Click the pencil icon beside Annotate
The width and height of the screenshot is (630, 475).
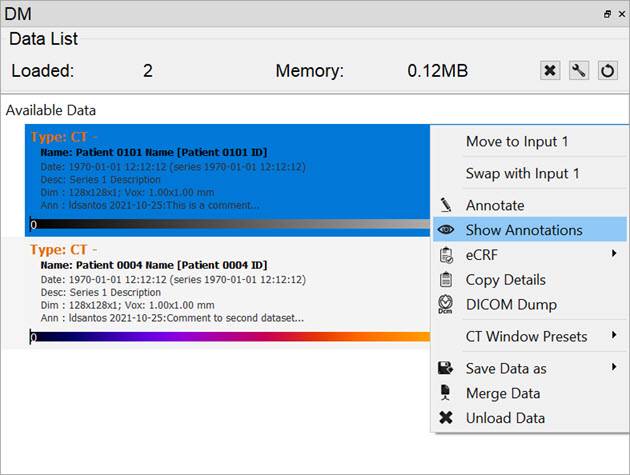point(446,205)
